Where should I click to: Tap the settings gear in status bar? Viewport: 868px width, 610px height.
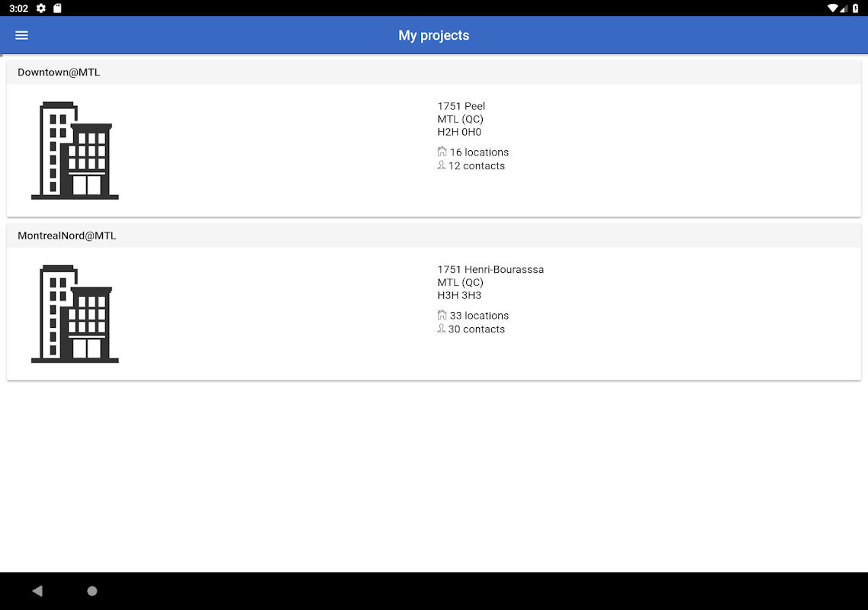[x=41, y=8]
